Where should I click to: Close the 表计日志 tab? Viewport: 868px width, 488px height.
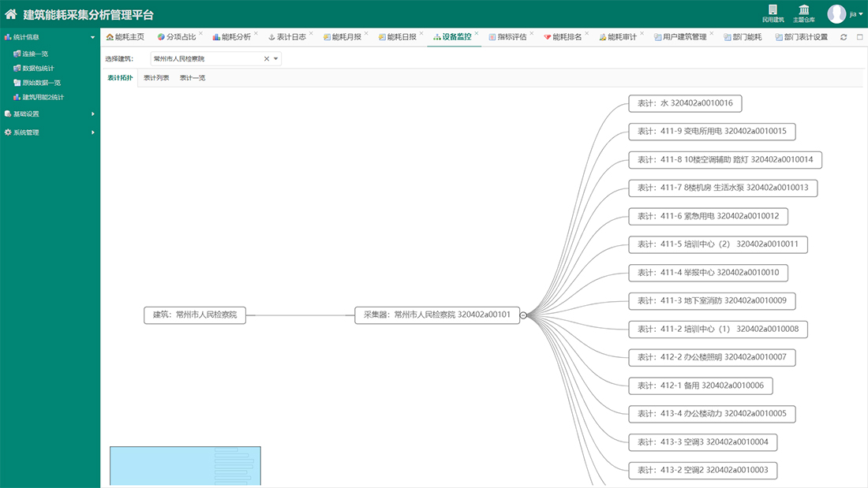click(311, 33)
